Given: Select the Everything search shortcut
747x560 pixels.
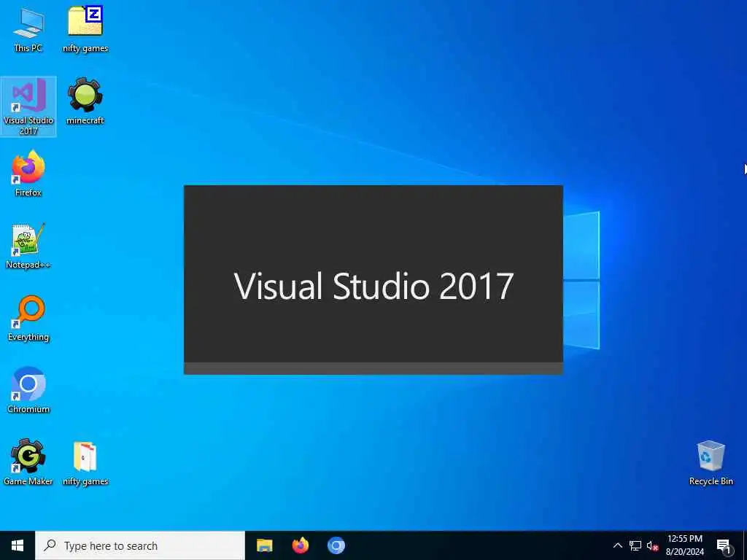Looking at the screenshot, I should point(28,318).
